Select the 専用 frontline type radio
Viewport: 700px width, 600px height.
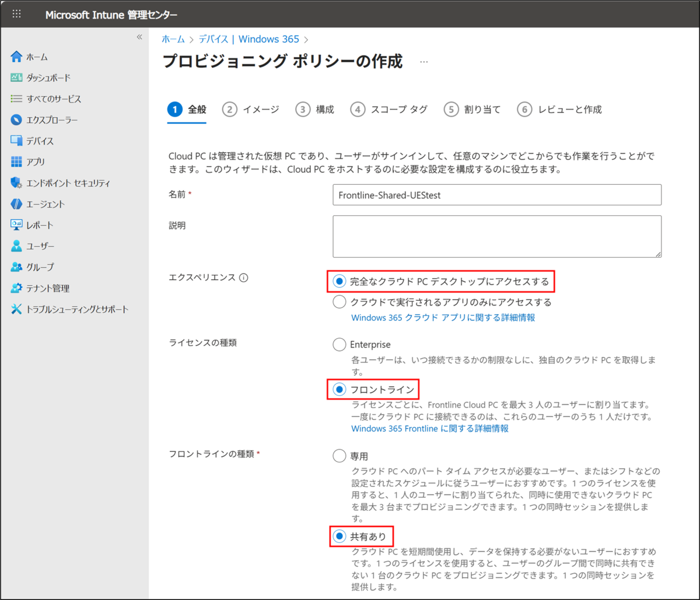click(339, 456)
